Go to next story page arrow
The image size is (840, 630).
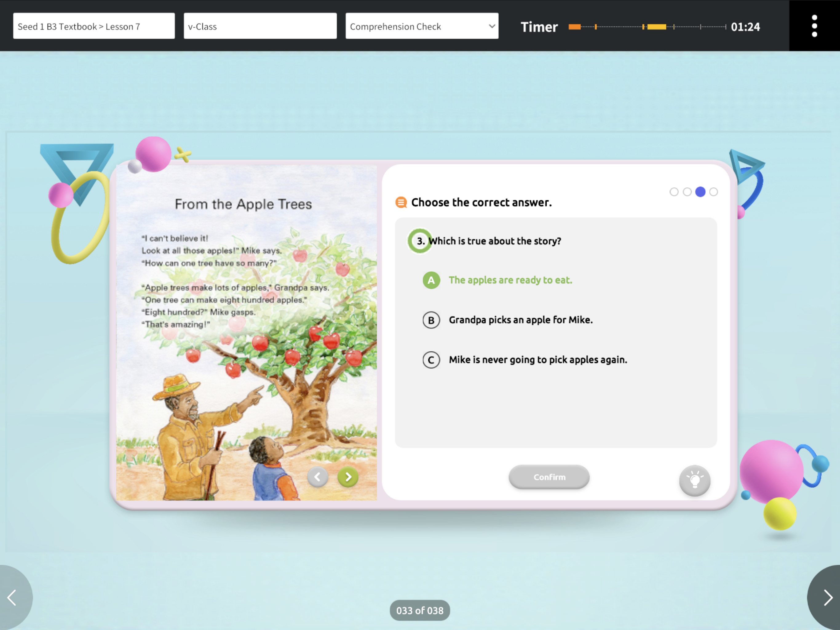348,477
